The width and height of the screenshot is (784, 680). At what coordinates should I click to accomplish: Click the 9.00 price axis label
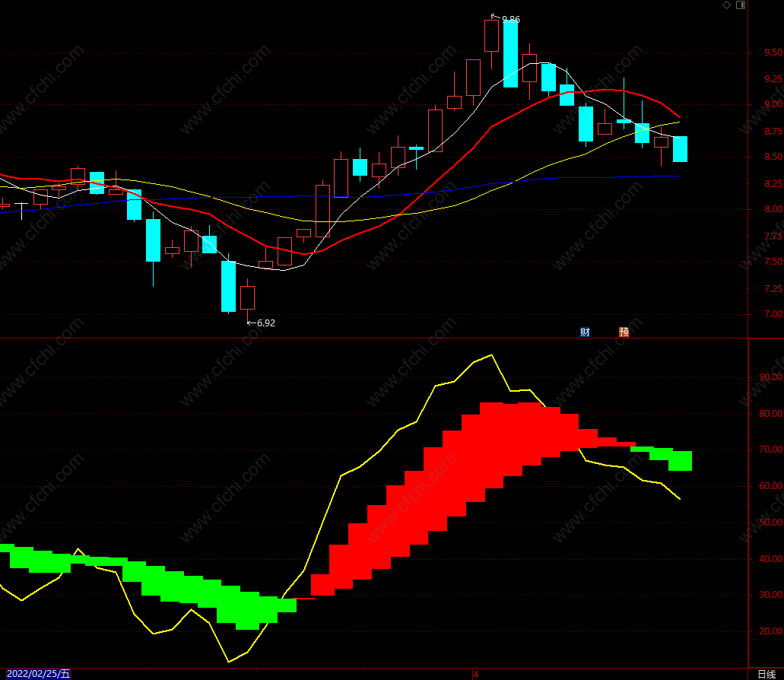(773, 104)
